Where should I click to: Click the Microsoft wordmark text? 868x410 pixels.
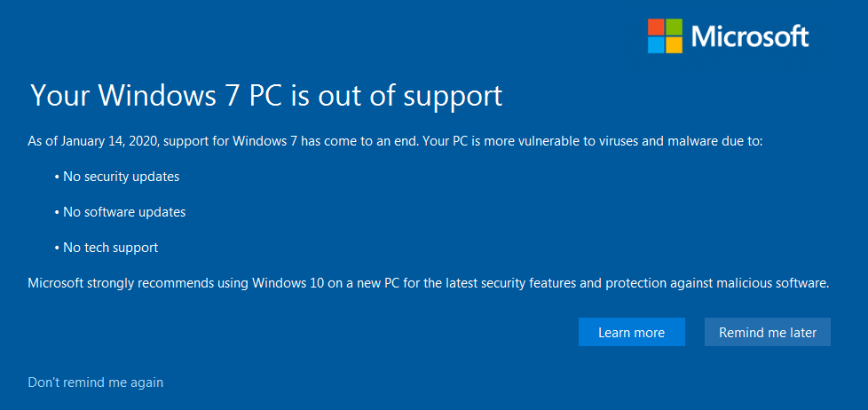(x=750, y=36)
